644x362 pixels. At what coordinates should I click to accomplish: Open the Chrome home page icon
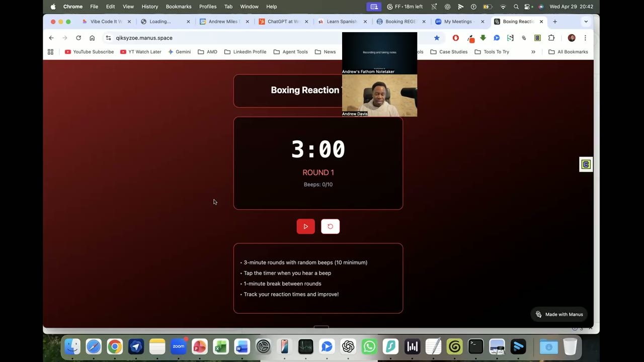click(x=92, y=38)
